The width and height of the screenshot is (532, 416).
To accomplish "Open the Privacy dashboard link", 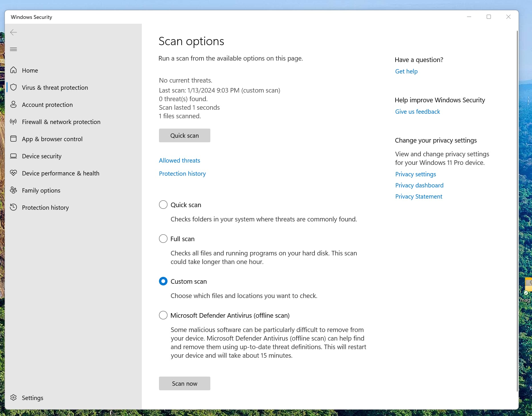I will (x=419, y=185).
